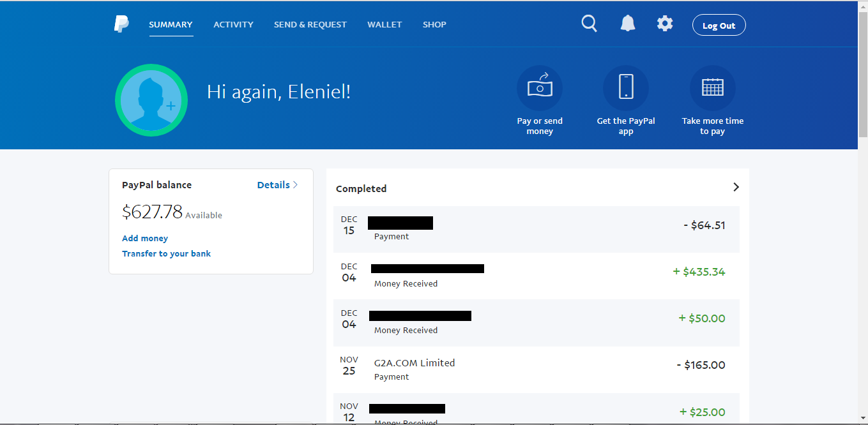Click Transfer to your bank link
Viewport: 868px width, 425px height.
166,253
